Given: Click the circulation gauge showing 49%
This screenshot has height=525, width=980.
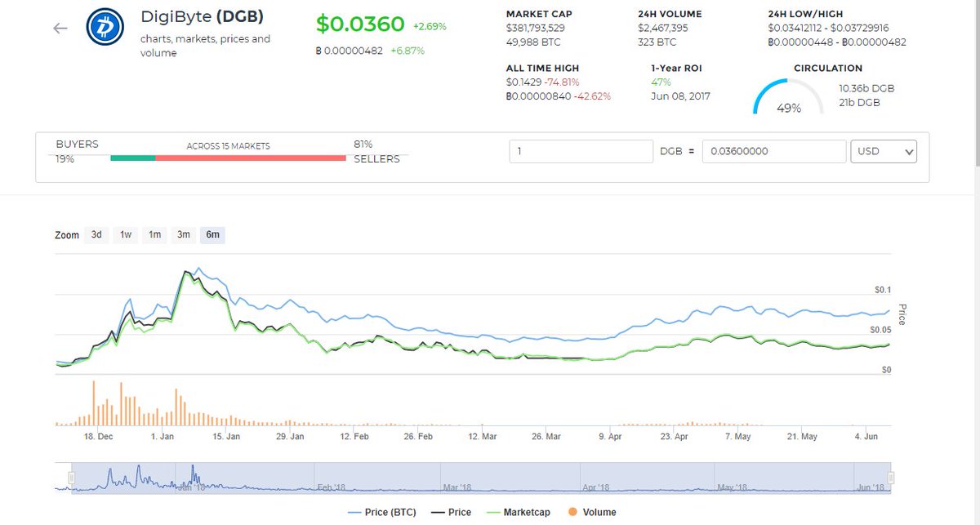Looking at the screenshot, I should pos(788,96).
